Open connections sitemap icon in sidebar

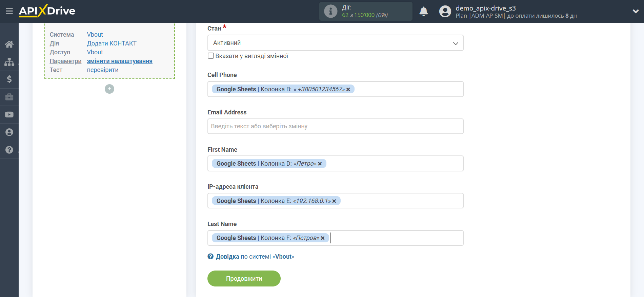[9, 62]
